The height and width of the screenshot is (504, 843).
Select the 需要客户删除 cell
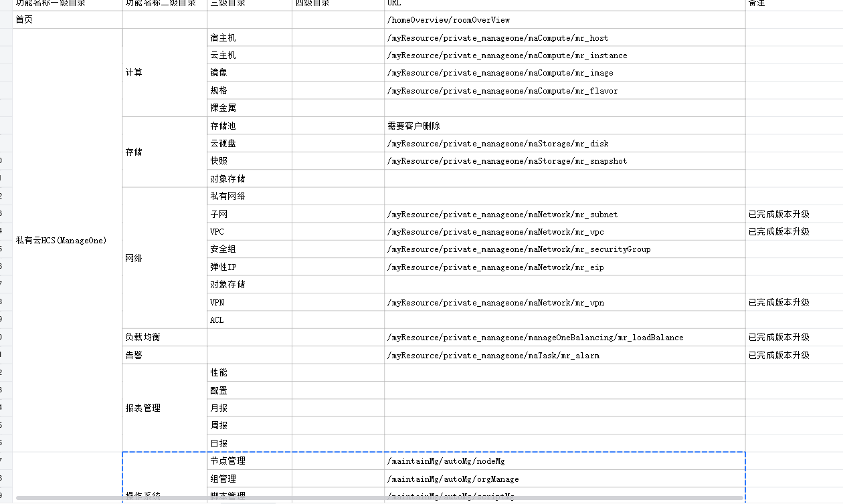click(x=564, y=126)
